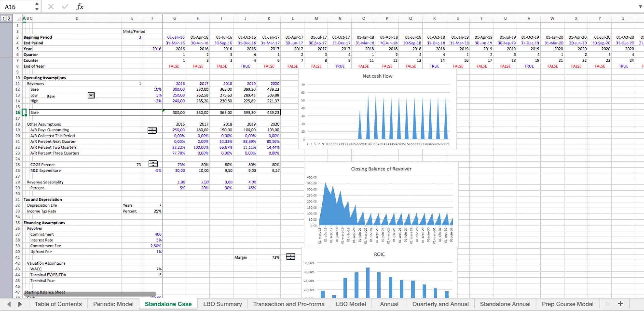
Task: Open the Name Box stepper arrows
Action: point(37,6)
